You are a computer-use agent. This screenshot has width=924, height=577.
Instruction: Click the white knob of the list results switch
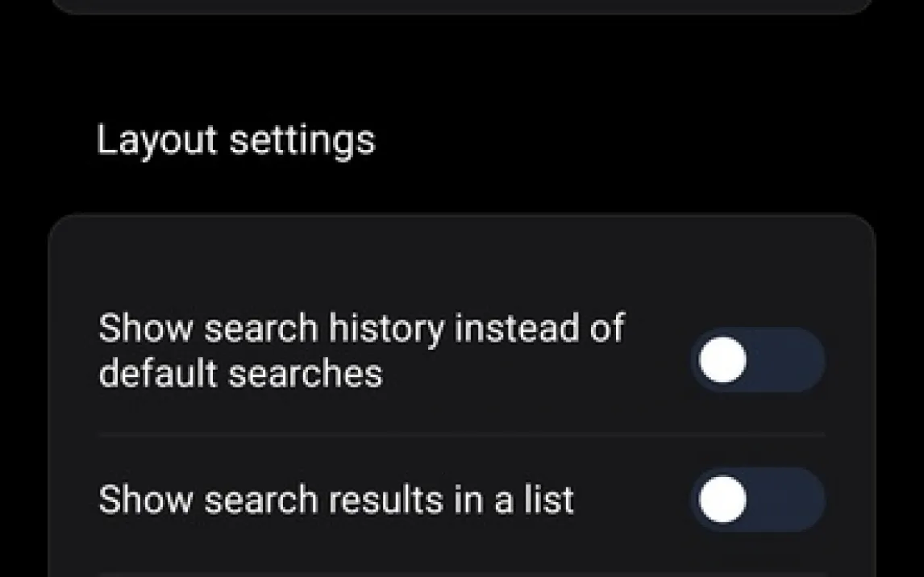click(x=722, y=500)
